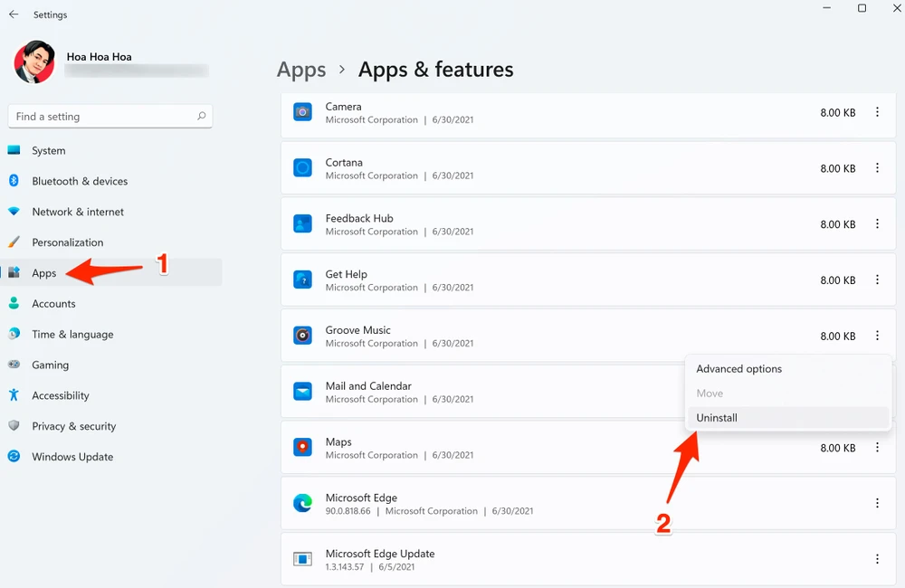Click the Groove Music app icon

pos(303,336)
